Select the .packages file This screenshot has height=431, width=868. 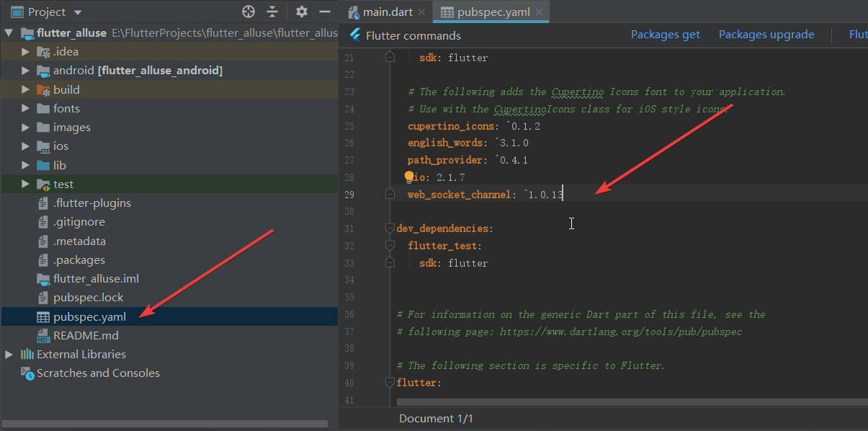coord(79,259)
